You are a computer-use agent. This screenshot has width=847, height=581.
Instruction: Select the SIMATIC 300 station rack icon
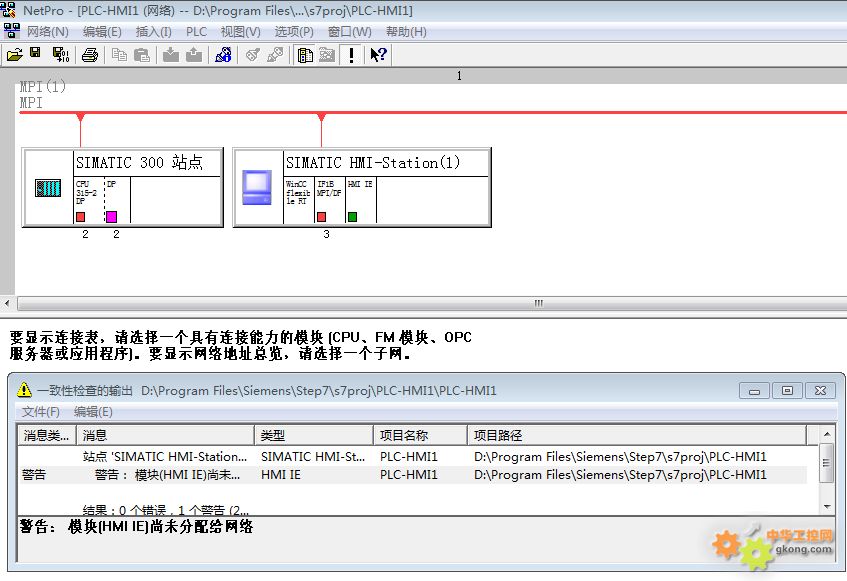pyautogui.click(x=48, y=188)
